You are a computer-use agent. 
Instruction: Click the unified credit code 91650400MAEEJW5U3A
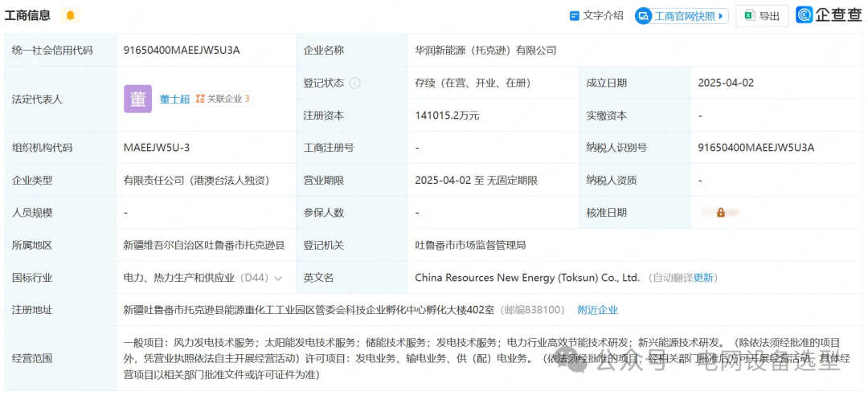point(182,50)
